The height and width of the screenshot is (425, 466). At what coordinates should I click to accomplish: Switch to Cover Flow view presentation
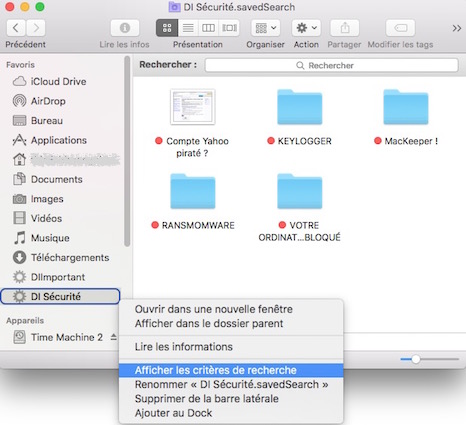[x=229, y=28]
